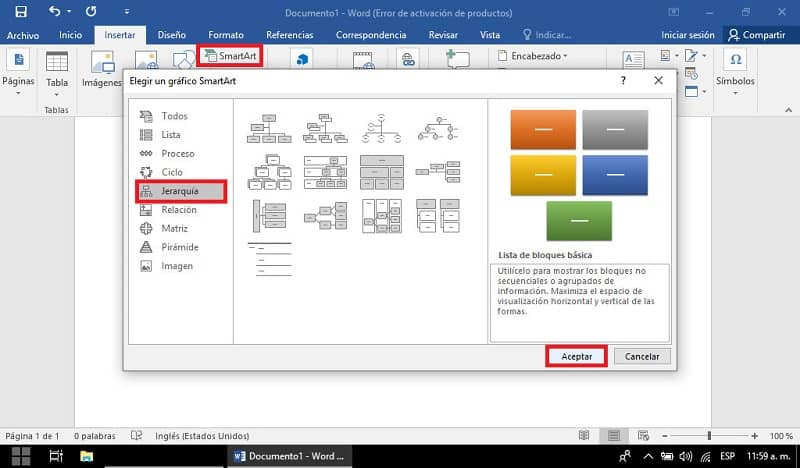Image resolution: width=800 pixels, height=468 pixels.
Task: Click the SmartArt ribbon button
Action: tap(230, 56)
